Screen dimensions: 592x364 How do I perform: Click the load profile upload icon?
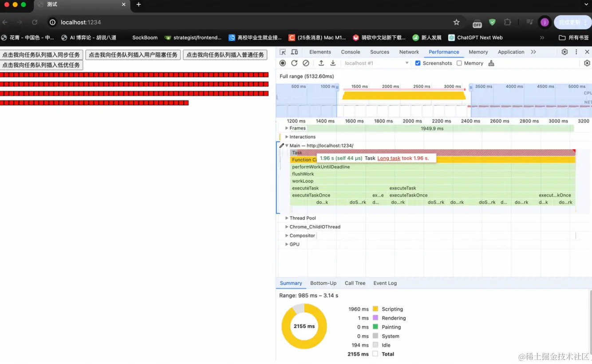[x=321, y=63]
